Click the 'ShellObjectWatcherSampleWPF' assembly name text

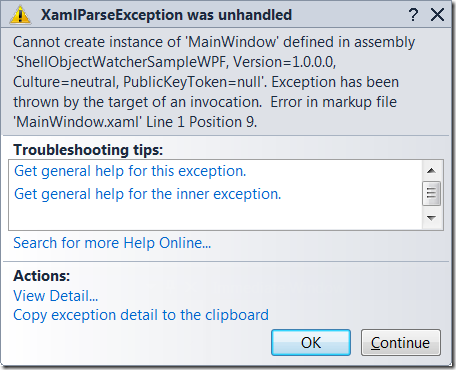(x=121, y=62)
